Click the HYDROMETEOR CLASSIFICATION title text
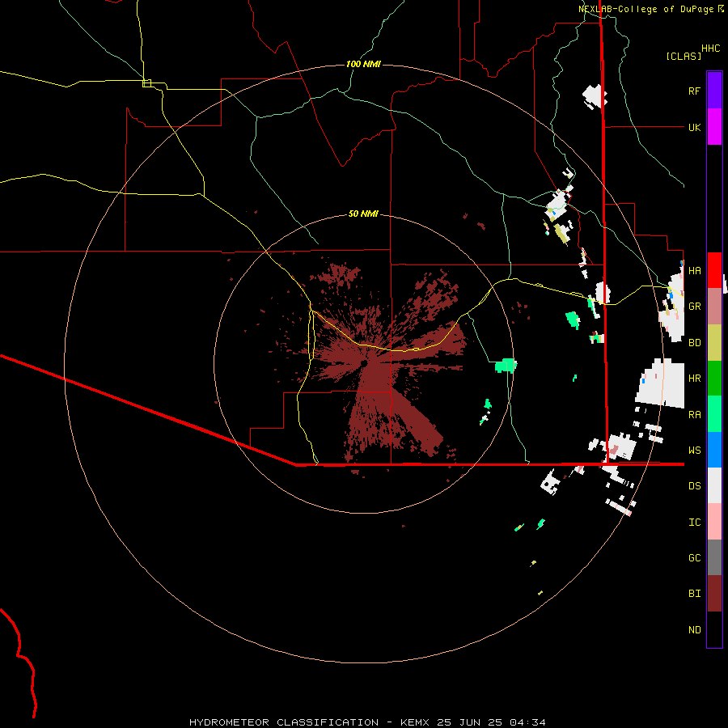 (x=284, y=722)
